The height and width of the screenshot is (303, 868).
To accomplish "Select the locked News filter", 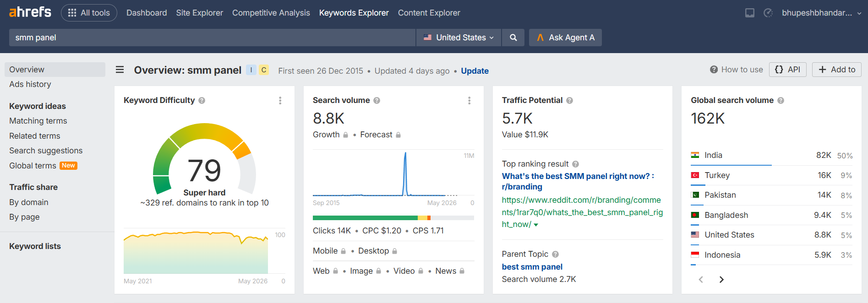I will point(450,271).
